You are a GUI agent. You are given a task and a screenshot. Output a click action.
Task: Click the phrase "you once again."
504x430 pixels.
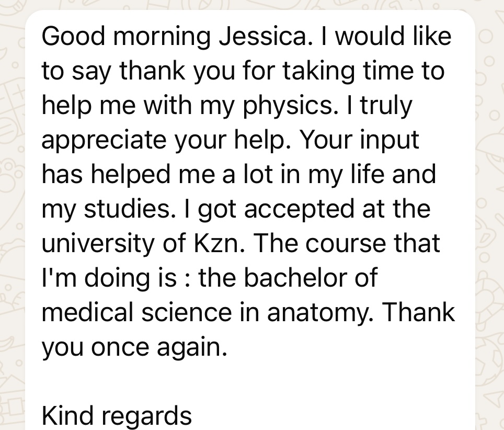point(134,347)
